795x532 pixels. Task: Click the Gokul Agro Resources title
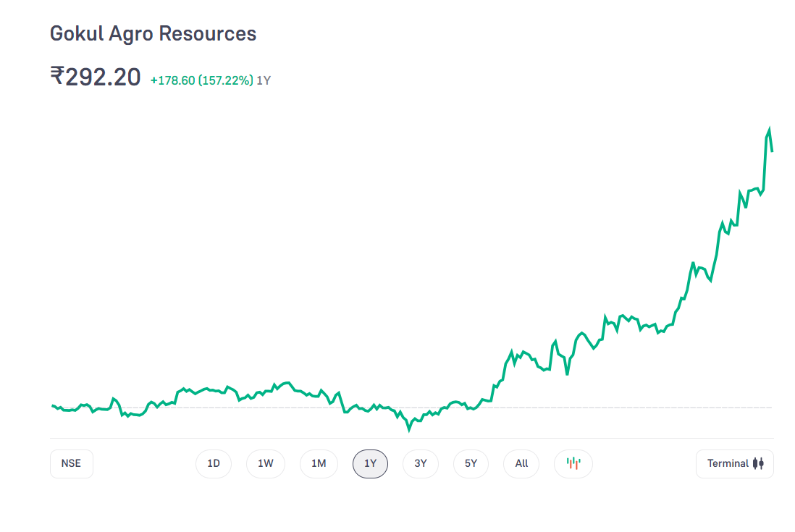153,34
